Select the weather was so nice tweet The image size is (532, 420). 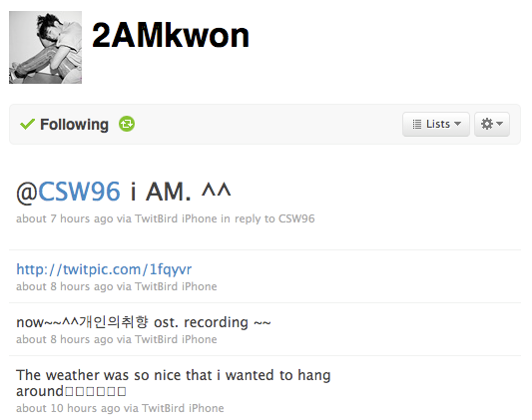(174, 383)
